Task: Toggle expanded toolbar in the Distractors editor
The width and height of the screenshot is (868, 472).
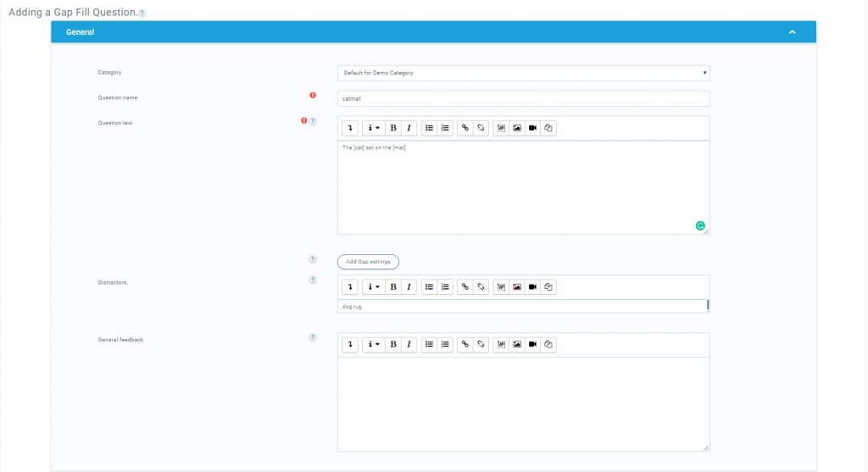Action: point(350,286)
